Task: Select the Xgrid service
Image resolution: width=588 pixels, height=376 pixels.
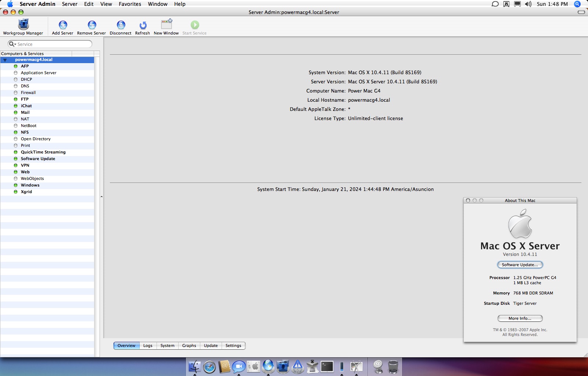Action: pyautogui.click(x=47, y=192)
